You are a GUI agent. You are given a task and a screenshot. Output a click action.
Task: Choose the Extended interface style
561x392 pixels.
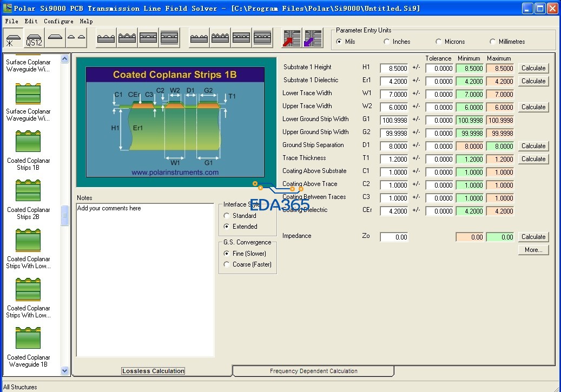point(227,227)
